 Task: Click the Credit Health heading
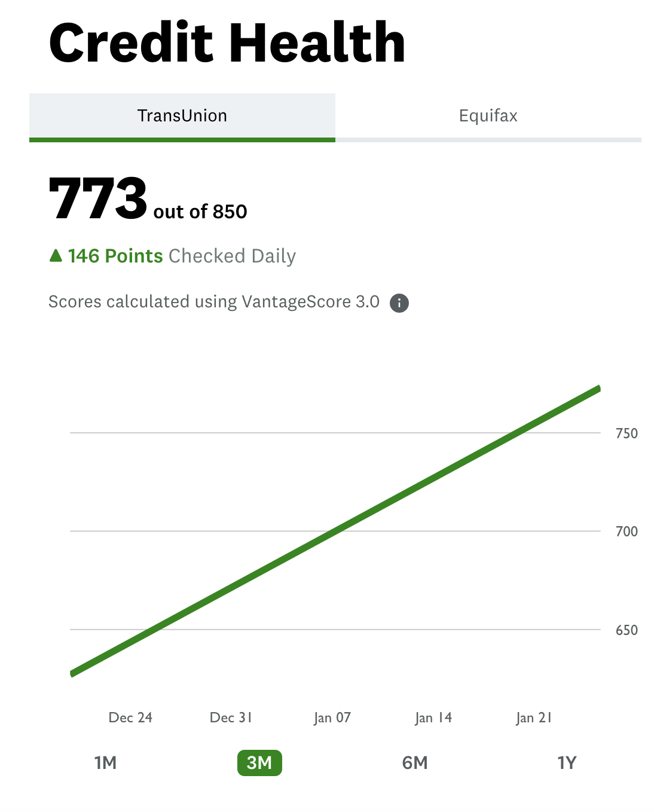point(227,43)
